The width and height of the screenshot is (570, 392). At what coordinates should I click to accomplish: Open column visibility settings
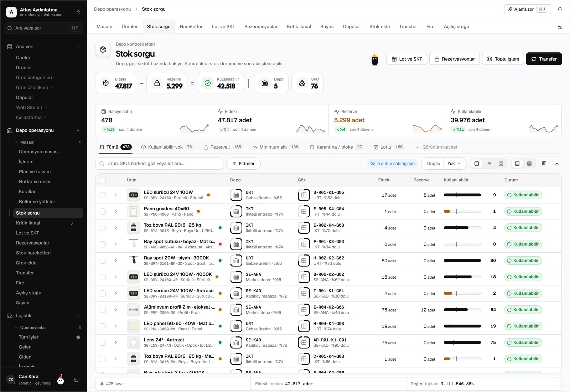(544, 164)
